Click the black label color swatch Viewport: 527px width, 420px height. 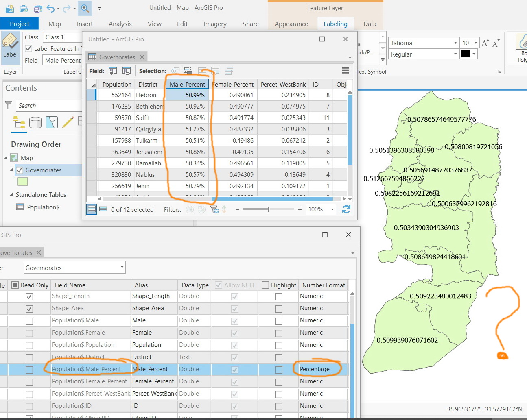click(x=466, y=54)
